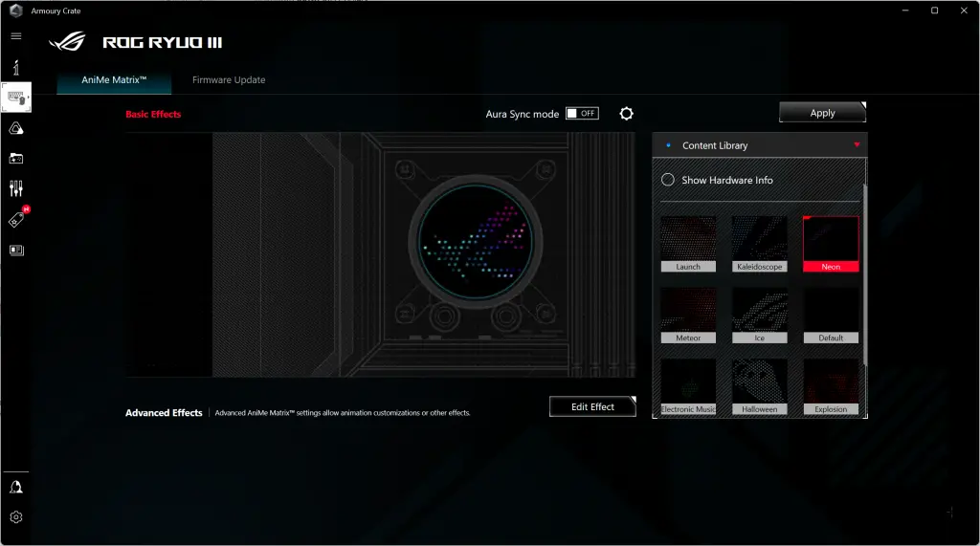Select the Default effect thumbnail
This screenshot has width=980, height=546.
(x=831, y=316)
